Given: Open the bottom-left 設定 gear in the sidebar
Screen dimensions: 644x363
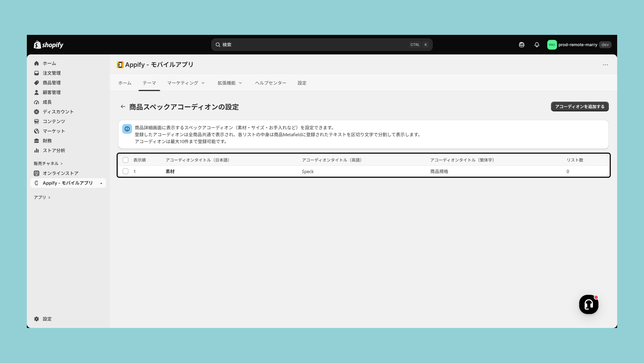Looking at the screenshot, I should point(37,319).
